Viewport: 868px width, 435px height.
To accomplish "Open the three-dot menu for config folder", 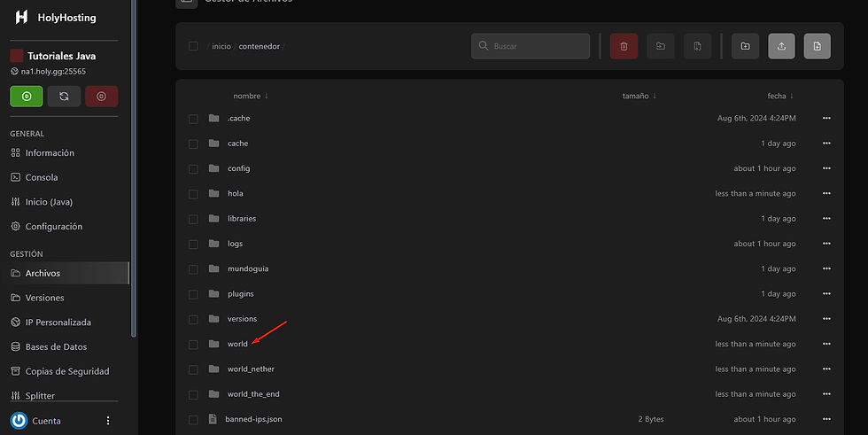I will 826,168.
